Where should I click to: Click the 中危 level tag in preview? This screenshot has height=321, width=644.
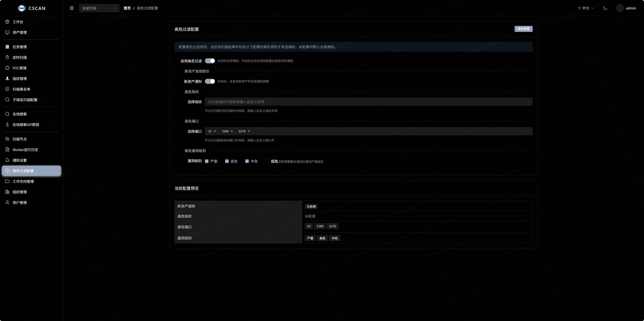[x=334, y=238]
